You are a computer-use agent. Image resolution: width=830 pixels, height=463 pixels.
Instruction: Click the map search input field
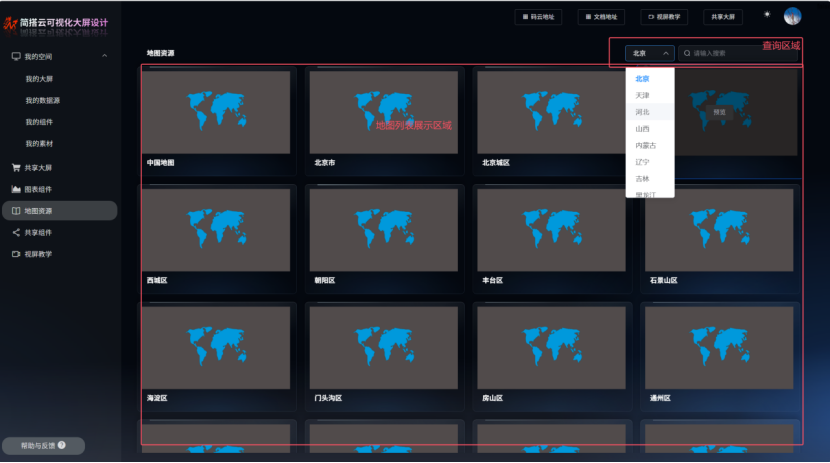pos(740,53)
